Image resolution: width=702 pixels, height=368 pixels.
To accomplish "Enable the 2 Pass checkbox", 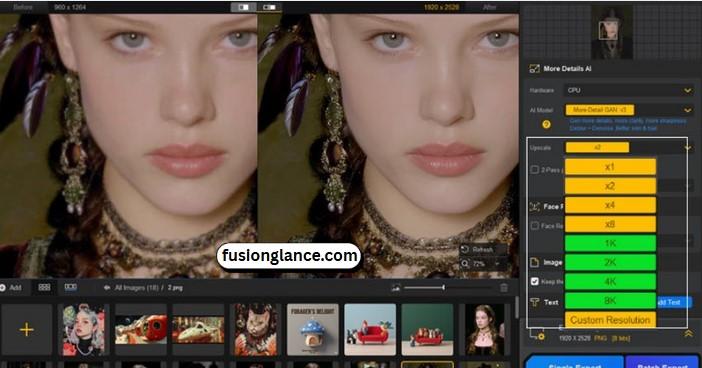I will 534,170.
